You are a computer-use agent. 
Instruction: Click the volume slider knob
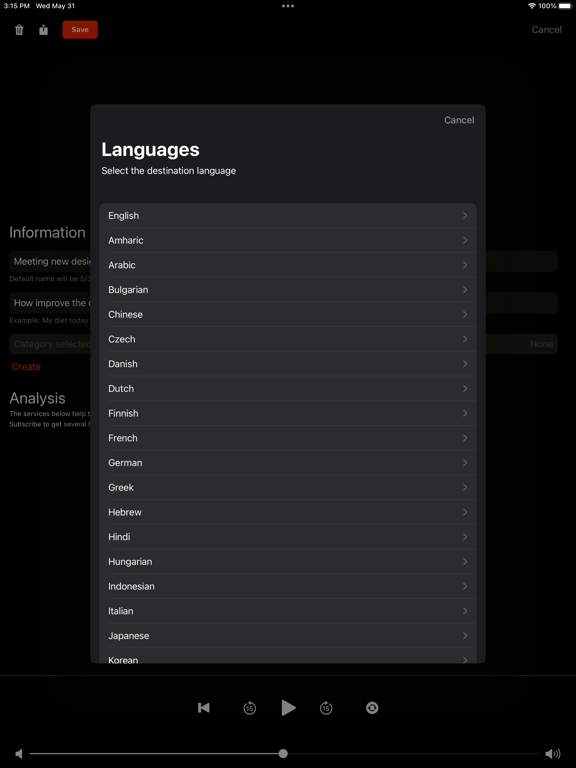coord(283,753)
